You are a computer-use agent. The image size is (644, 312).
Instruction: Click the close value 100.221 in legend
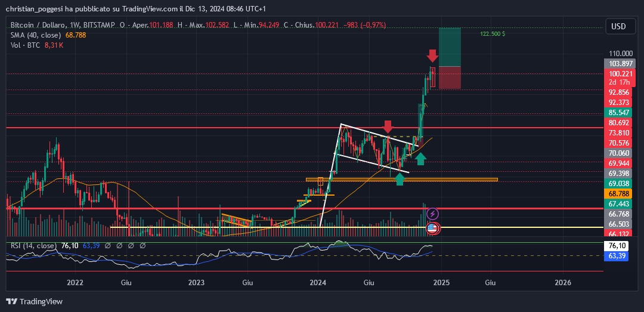pos(327,25)
